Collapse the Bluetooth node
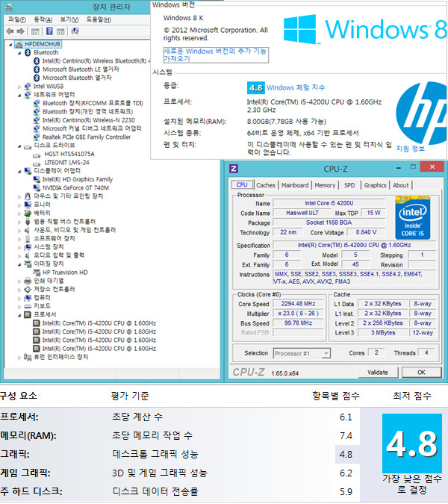 (19, 53)
